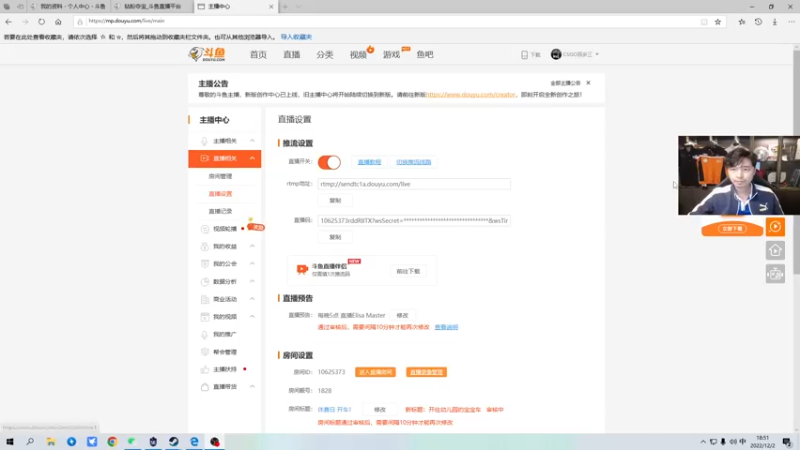The width and height of the screenshot is (800, 450).
Task: Click the 斗鱼直播伴侣 camera icon
Action: tap(302, 269)
